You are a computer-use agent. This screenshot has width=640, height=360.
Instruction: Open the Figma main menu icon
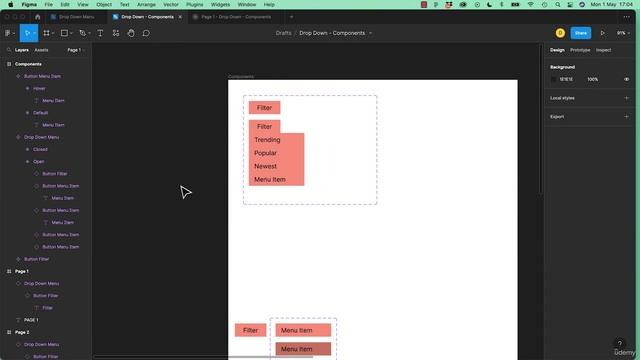pyautogui.click(x=8, y=33)
